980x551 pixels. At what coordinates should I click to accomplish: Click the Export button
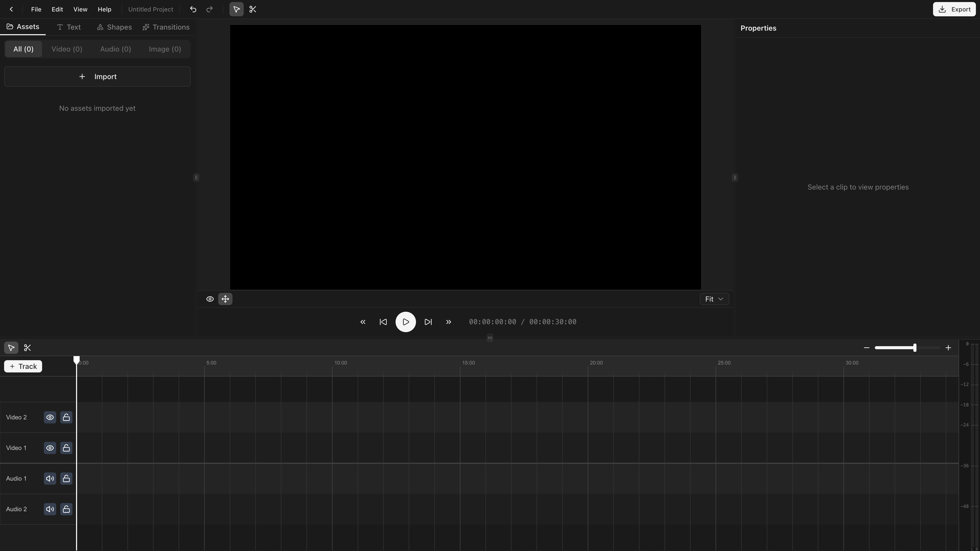954,9
